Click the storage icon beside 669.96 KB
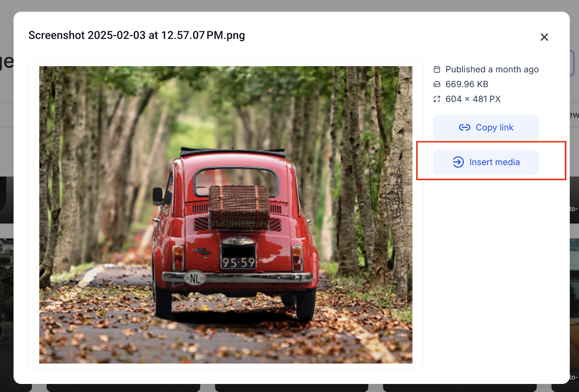Image resolution: width=579 pixels, height=392 pixels. pos(437,84)
